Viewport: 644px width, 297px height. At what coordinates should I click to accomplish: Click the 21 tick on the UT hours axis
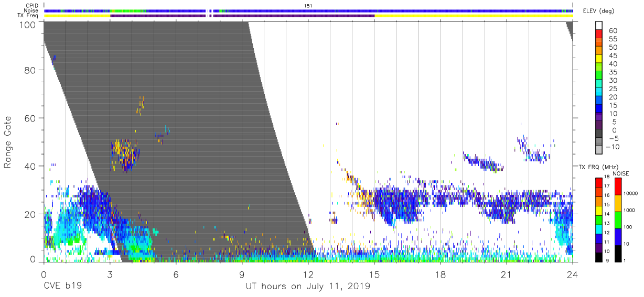(x=506, y=274)
